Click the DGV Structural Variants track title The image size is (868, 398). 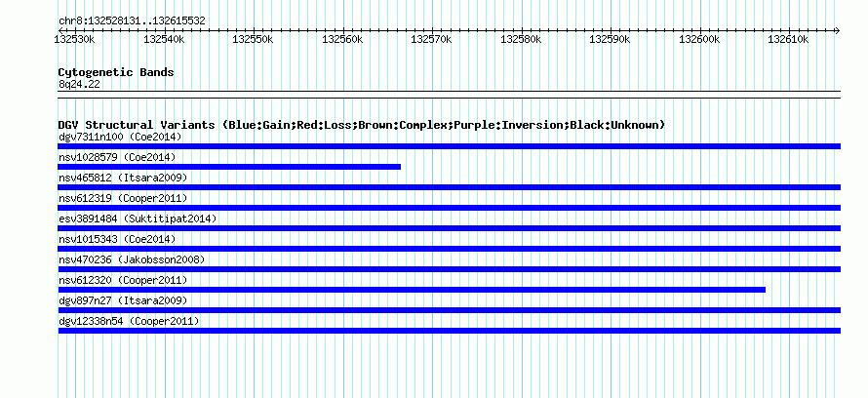(x=362, y=125)
